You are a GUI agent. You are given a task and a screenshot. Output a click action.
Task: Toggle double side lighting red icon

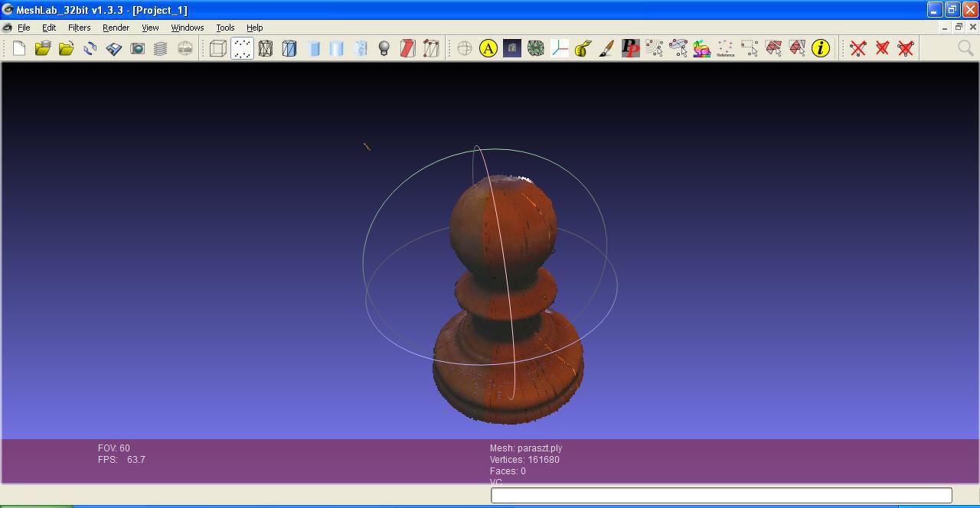tap(408, 48)
